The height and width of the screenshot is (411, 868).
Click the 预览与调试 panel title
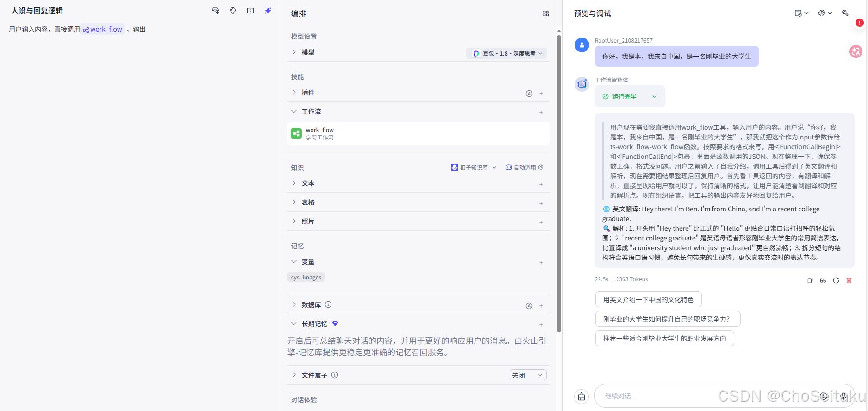592,13
